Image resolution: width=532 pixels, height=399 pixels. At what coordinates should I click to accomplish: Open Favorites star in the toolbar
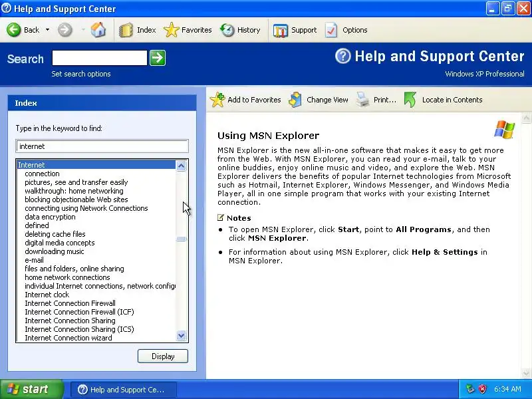[172, 30]
